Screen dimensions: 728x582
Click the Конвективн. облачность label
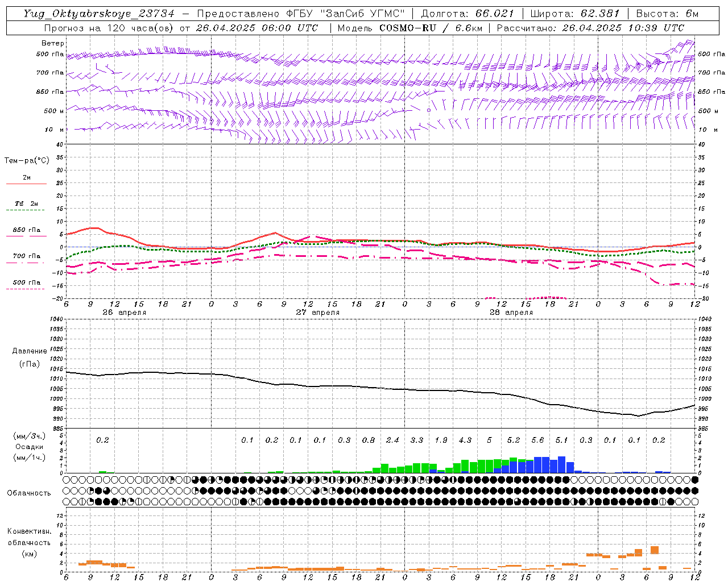(29, 537)
